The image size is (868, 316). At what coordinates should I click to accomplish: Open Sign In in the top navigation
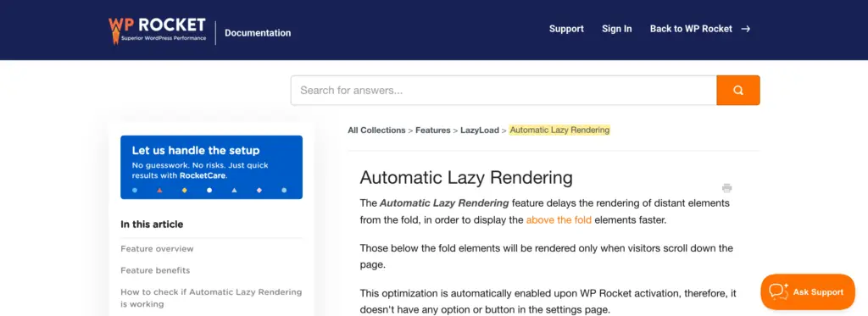point(617,29)
